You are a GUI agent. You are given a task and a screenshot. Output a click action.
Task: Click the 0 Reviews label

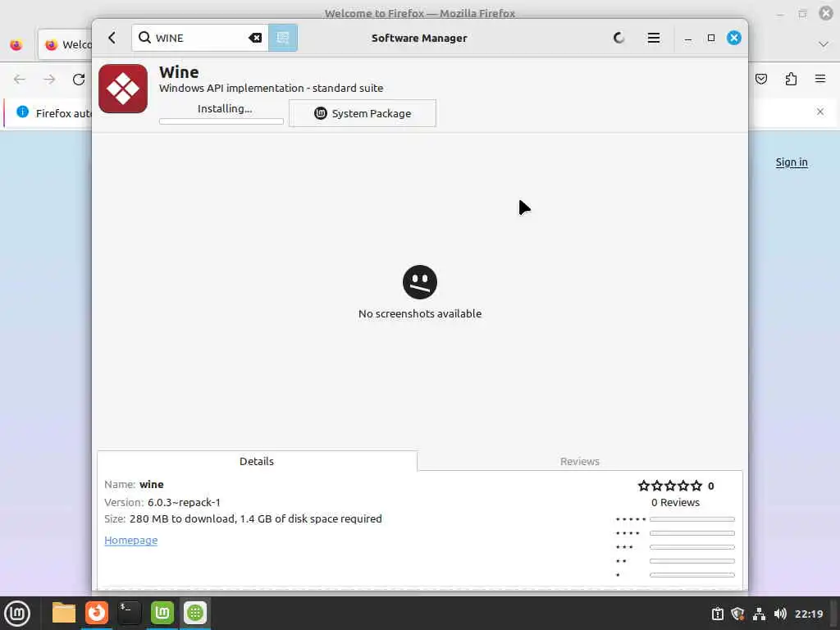[x=675, y=503]
